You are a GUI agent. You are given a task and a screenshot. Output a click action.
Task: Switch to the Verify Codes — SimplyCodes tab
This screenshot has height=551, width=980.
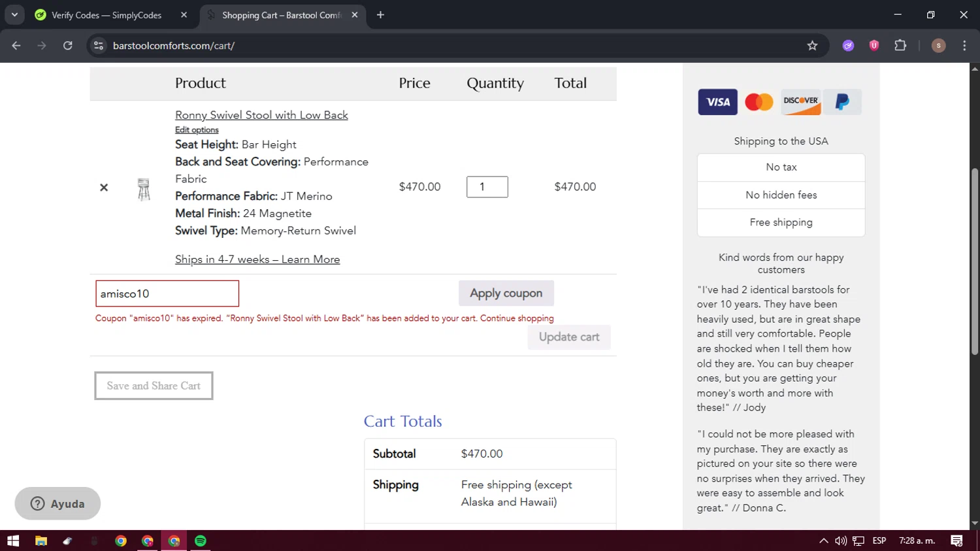(x=106, y=15)
